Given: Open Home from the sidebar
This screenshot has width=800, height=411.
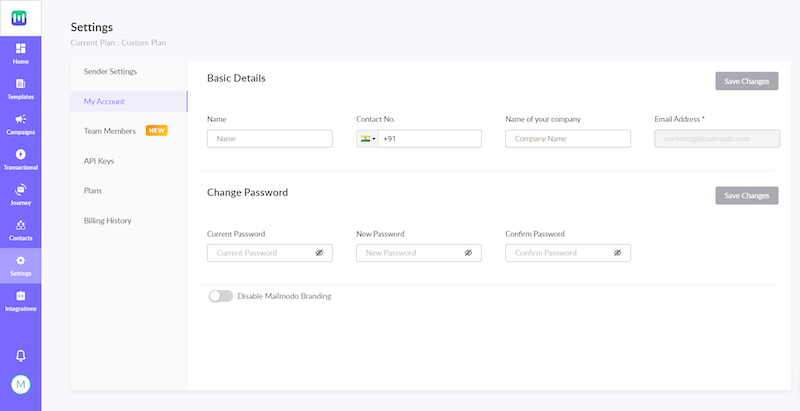Looking at the screenshot, I should [20, 52].
